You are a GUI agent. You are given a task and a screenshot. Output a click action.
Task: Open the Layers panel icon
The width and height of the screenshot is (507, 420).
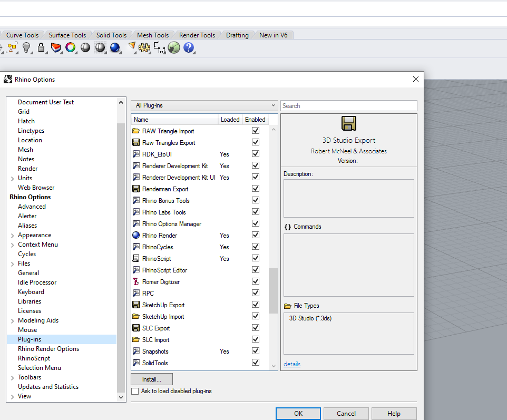56,48
